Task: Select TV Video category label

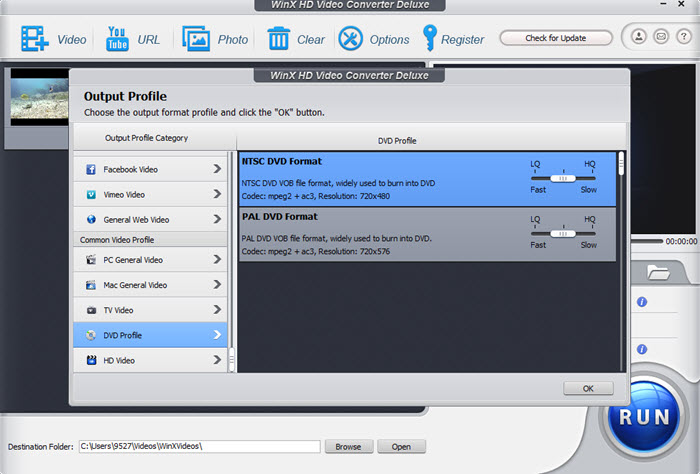Action: (118, 310)
